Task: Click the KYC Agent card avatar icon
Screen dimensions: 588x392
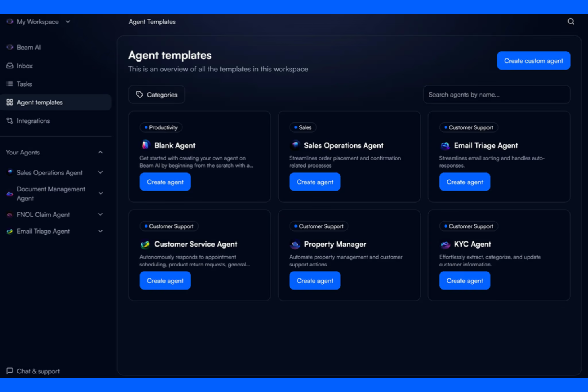Action: click(445, 244)
